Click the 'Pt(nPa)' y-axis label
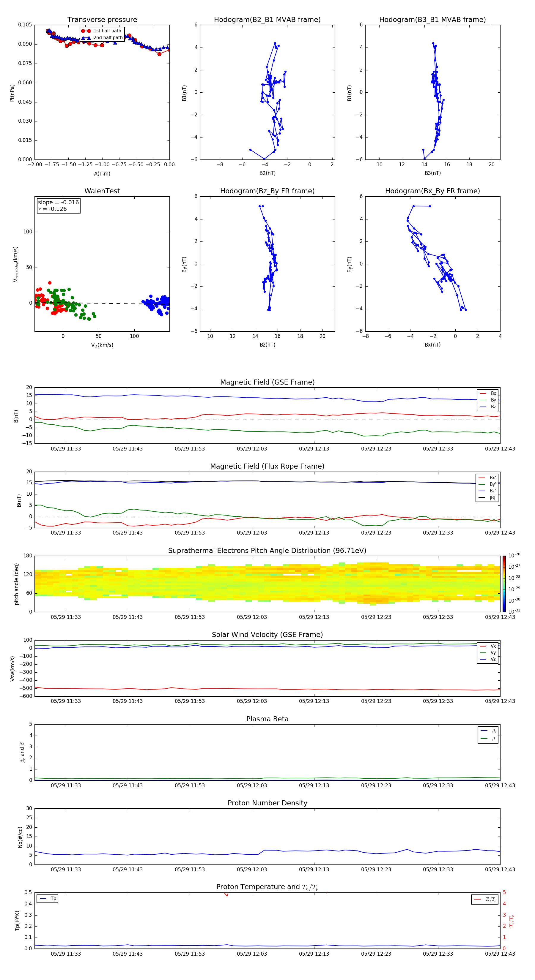The width and height of the screenshot is (535, 980). [12, 93]
